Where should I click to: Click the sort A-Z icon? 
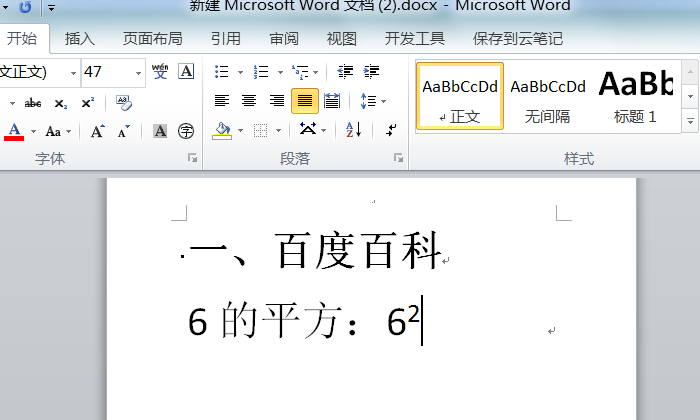point(354,130)
